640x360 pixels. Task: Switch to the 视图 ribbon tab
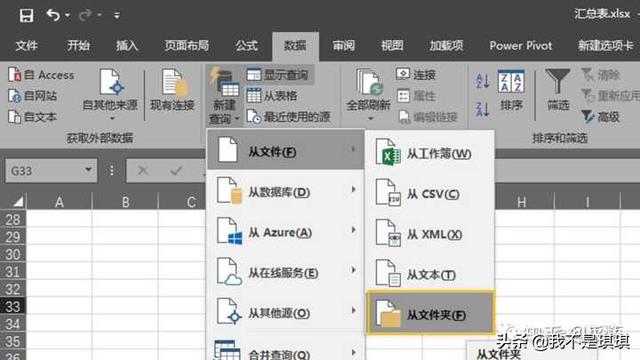392,45
